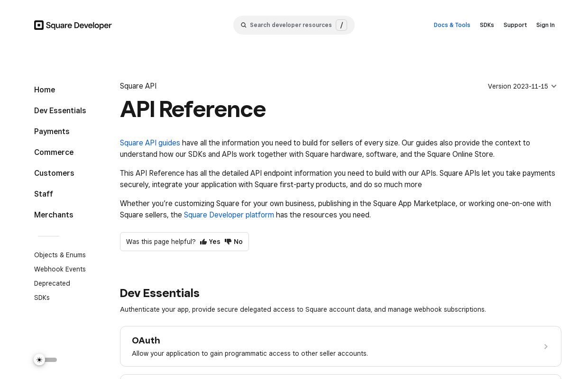The height and width of the screenshot is (379, 588).
Task: Click Sign In in the header
Action: 545,25
